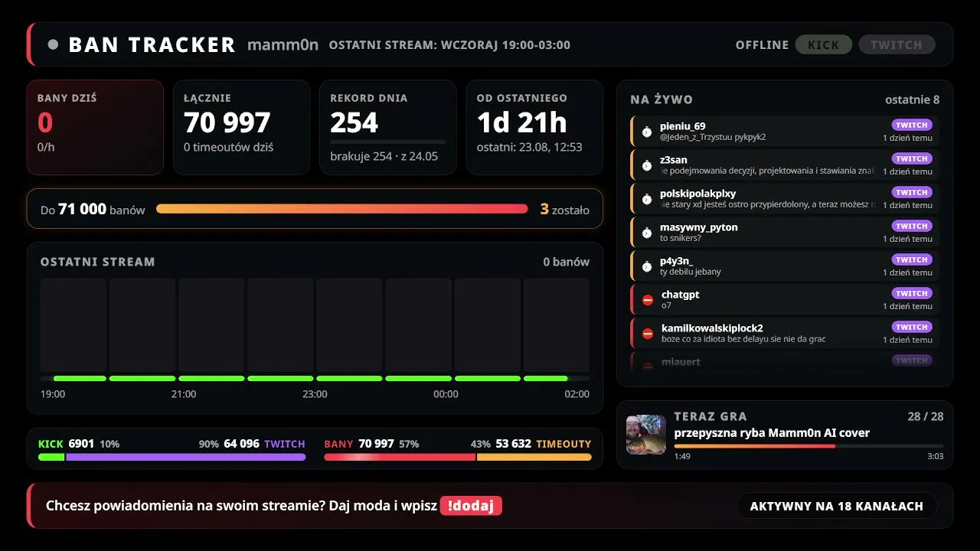Click the kamilkowalskiplock2 username
This screenshot has height=551, width=980.
tap(712, 328)
